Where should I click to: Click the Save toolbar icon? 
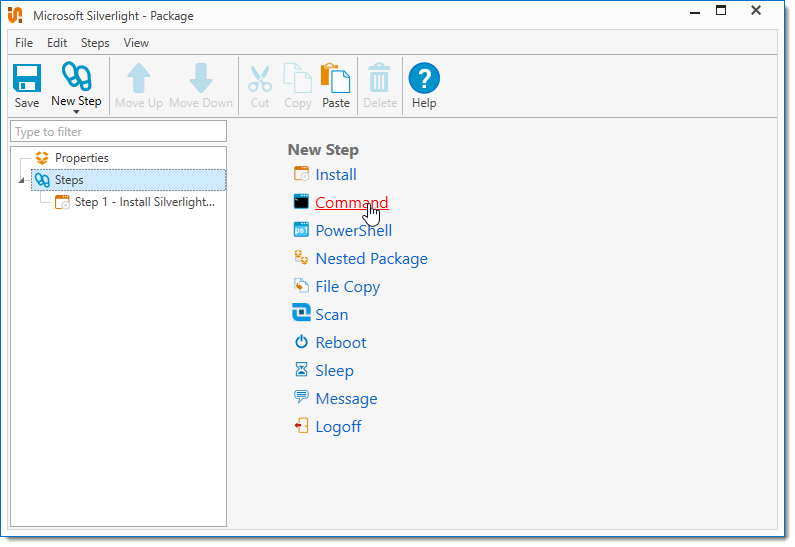pyautogui.click(x=27, y=79)
